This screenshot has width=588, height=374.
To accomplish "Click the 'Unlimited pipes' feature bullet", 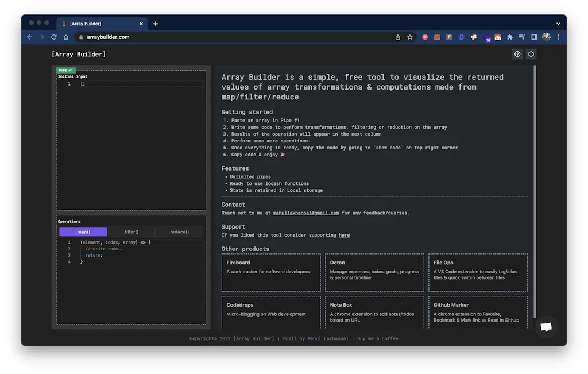I will pos(250,177).
